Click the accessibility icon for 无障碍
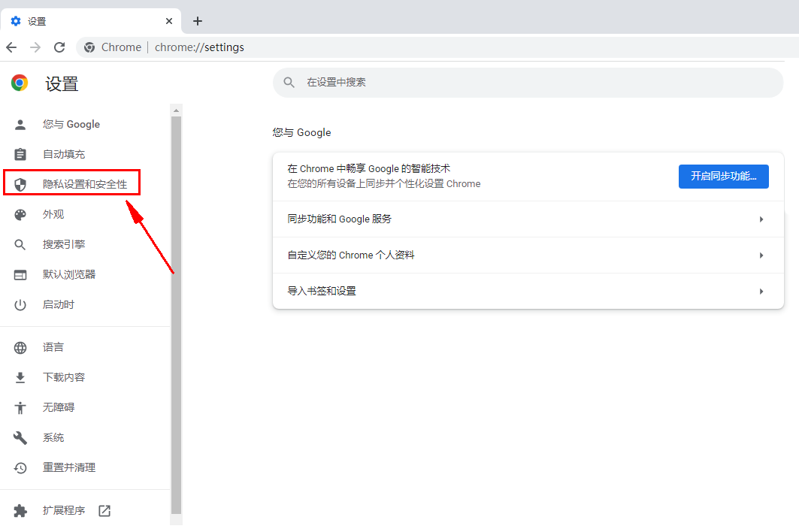The width and height of the screenshot is (799, 532). pyautogui.click(x=20, y=408)
